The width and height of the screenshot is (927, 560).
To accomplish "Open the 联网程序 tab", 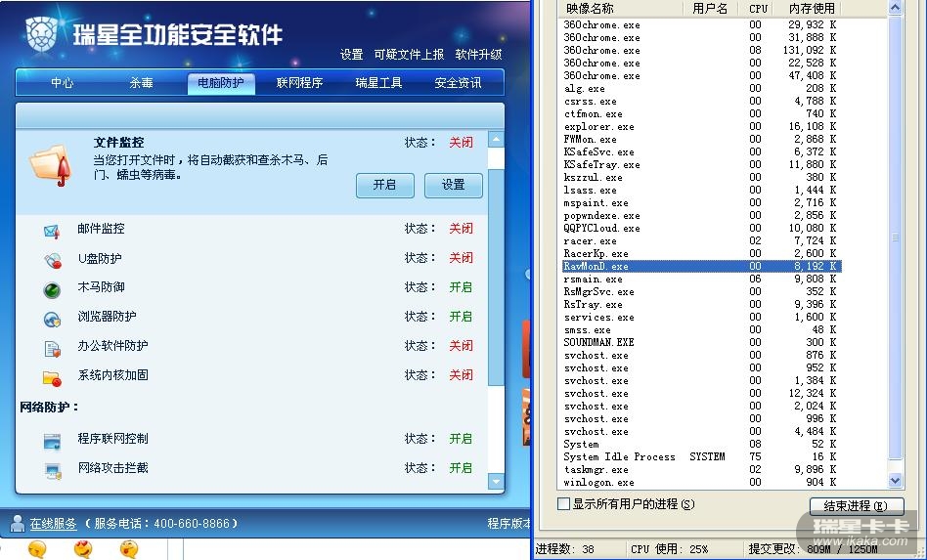I will click(x=300, y=83).
